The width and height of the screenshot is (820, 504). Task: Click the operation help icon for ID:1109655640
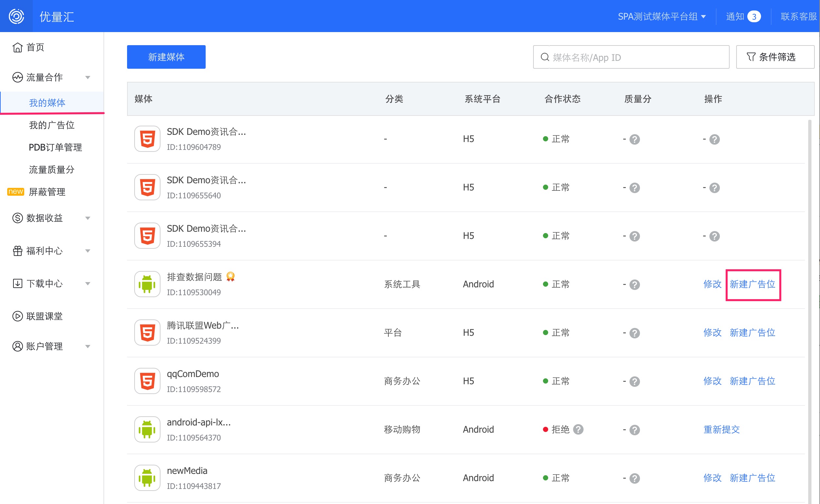click(715, 188)
